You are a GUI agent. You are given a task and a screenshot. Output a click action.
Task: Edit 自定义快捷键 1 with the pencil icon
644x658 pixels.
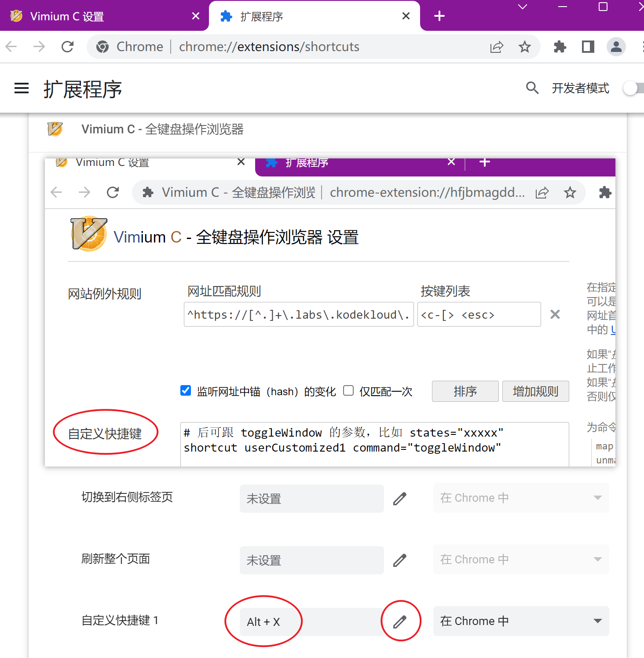click(400, 621)
